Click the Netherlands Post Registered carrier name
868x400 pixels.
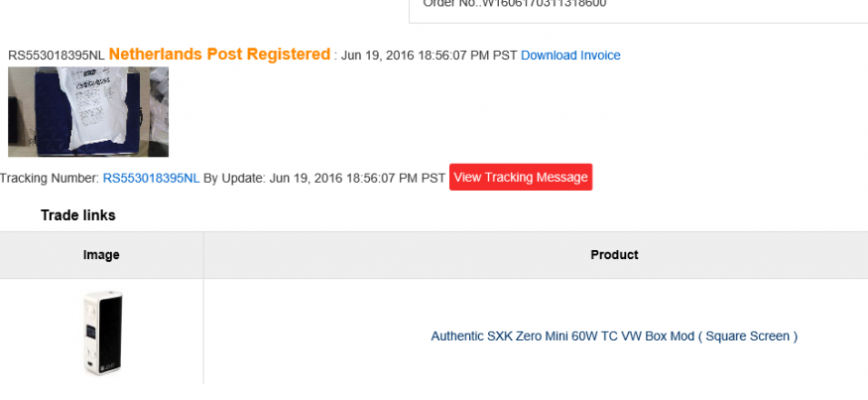[x=219, y=54]
